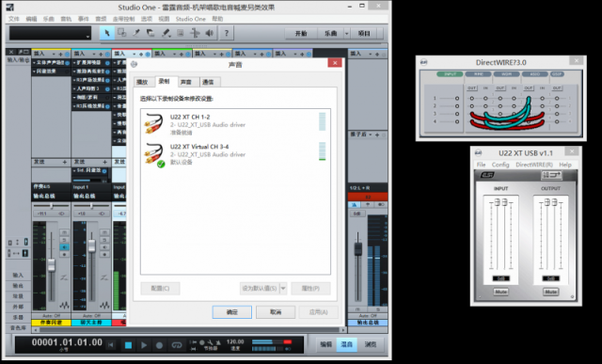This screenshot has height=364, width=602.
Task: Toggle the OUTPUT Mute button in U22 XT panel
Action: click(x=550, y=292)
